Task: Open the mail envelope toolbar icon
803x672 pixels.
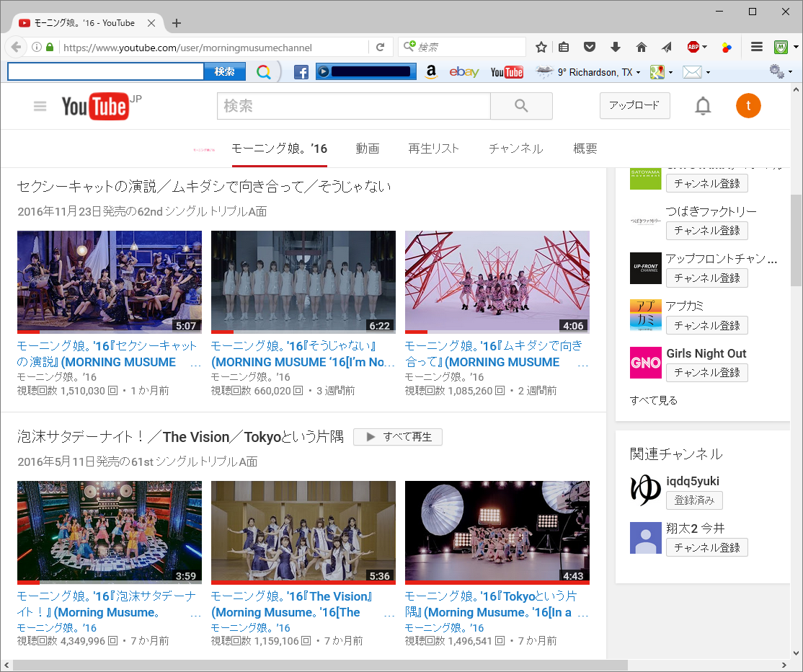Action: coord(692,72)
